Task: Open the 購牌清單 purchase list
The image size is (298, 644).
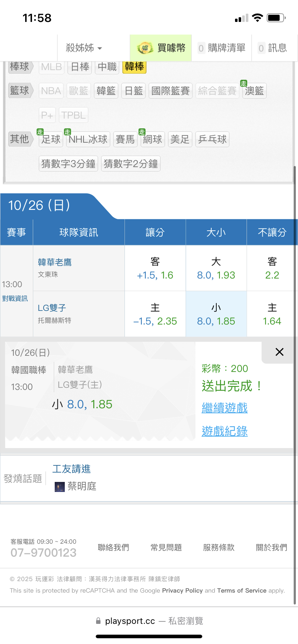Action: tap(222, 48)
